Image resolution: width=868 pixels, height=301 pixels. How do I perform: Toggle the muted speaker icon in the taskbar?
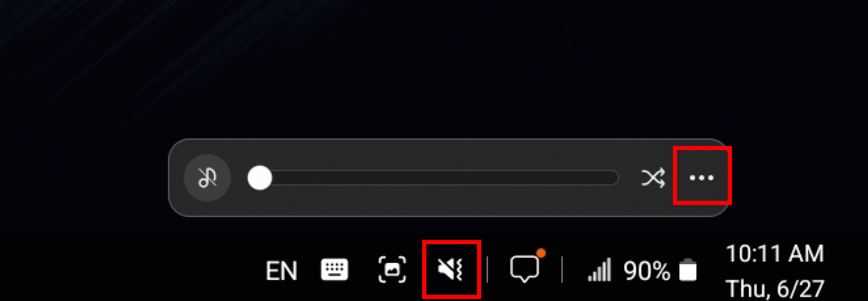pyautogui.click(x=450, y=269)
